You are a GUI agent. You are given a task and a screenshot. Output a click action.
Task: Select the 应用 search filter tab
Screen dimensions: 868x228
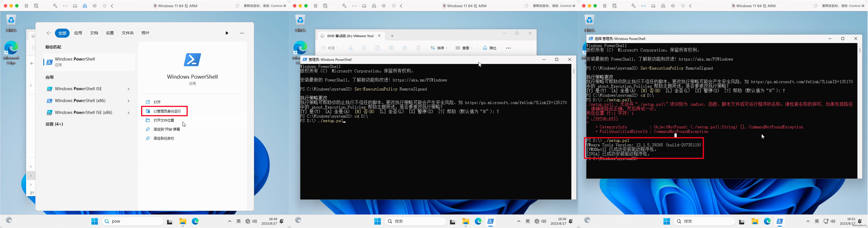tap(78, 33)
